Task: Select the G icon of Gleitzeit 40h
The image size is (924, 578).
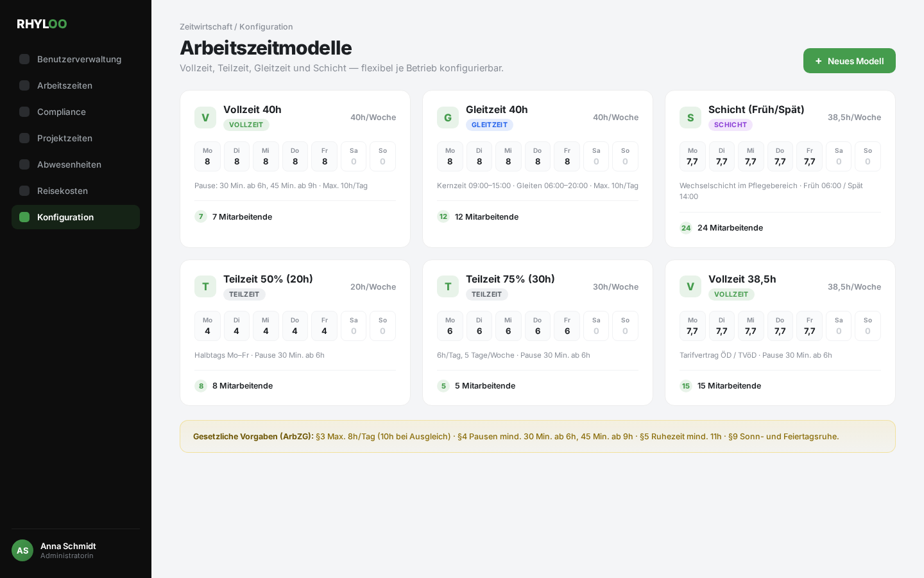Action: pyautogui.click(x=448, y=118)
